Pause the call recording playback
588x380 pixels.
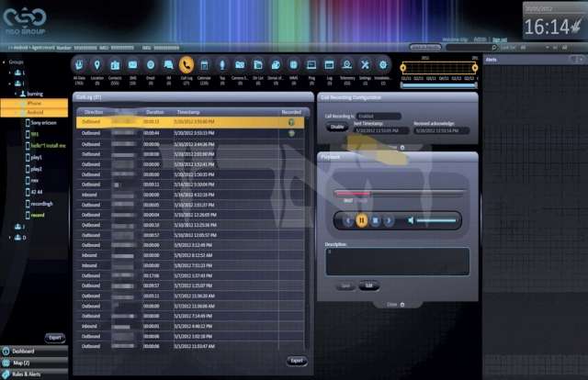tap(361, 220)
